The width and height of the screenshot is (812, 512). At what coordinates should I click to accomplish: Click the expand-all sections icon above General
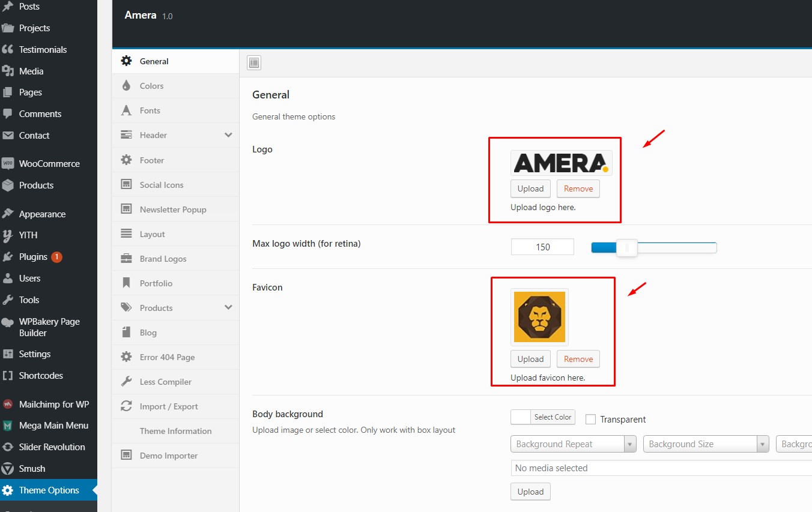click(x=253, y=62)
